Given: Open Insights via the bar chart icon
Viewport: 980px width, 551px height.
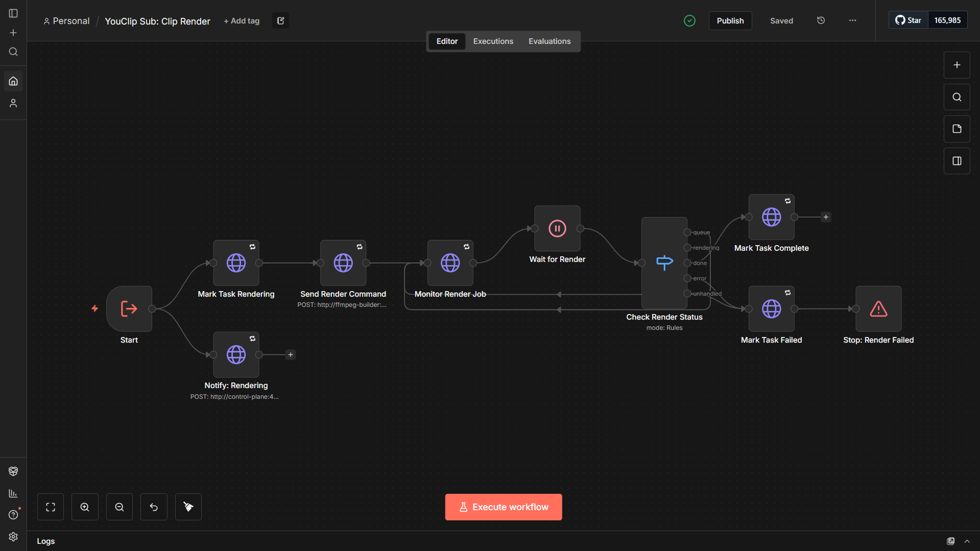Looking at the screenshot, I should tap(13, 493).
